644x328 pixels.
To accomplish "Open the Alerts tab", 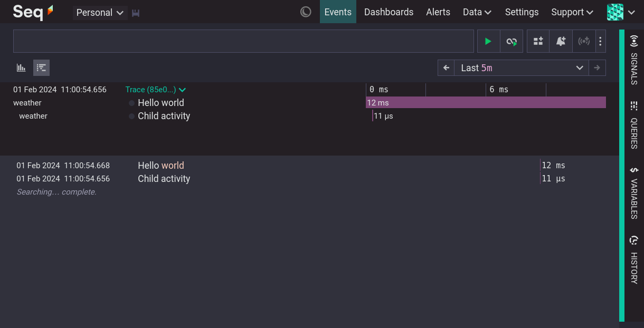I will (438, 12).
